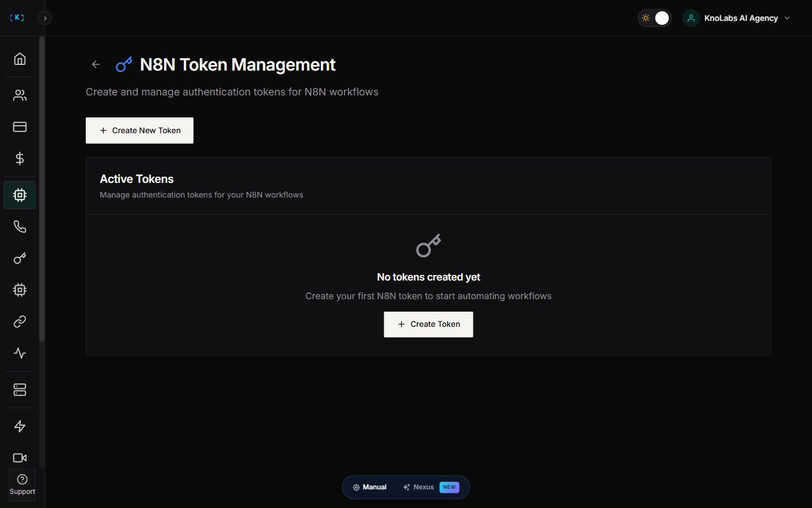The height and width of the screenshot is (508, 812).
Task: Click the user avatar icon in header
Action: pos(691,18)
